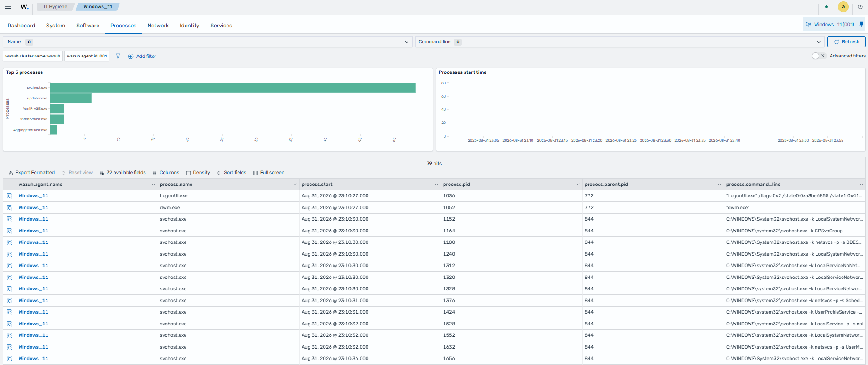Image resolution: width=868 pixels, height=365 pixels.
Task: Switch to the System tab
Action: pos(56,26)
